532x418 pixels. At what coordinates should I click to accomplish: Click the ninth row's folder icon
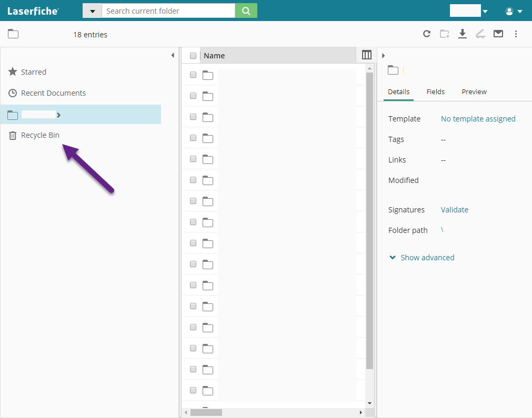point(208,243)
